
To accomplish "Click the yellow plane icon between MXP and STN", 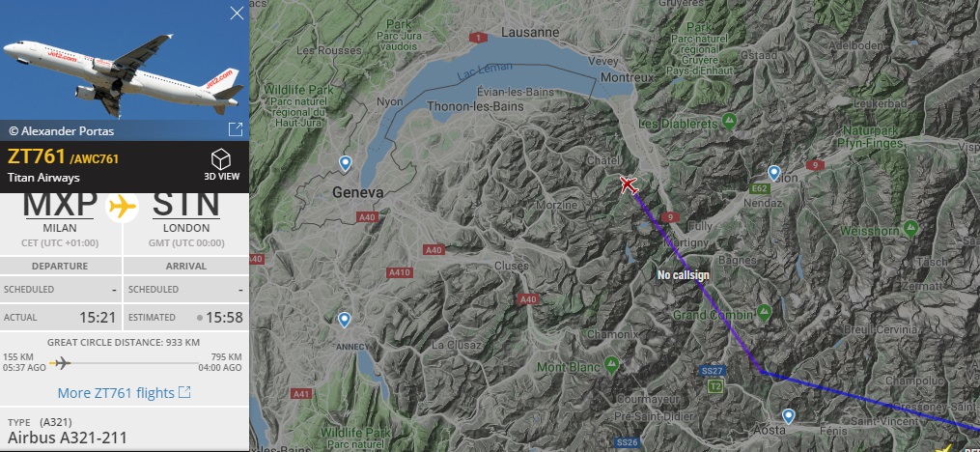I will tap(123, 206).
